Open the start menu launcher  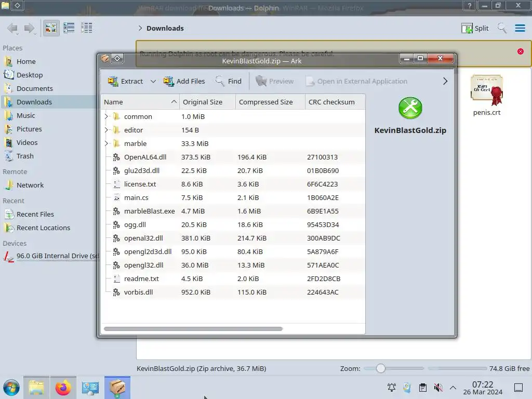(11, 388)
